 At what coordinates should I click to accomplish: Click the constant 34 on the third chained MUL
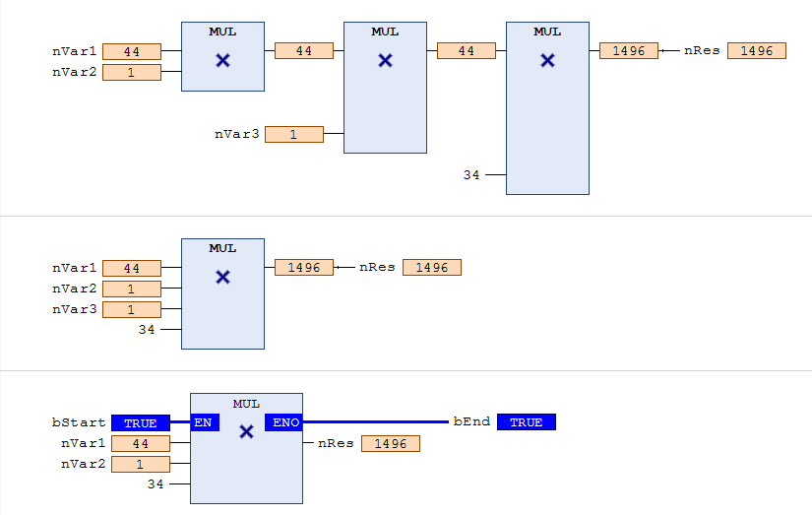pos(471,175)
